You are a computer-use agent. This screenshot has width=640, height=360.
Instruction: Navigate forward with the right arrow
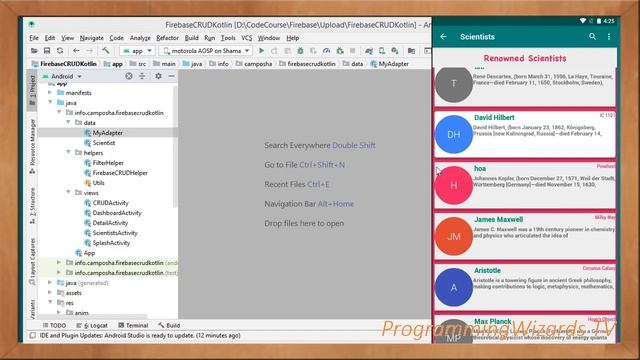(x=89, y=51)
